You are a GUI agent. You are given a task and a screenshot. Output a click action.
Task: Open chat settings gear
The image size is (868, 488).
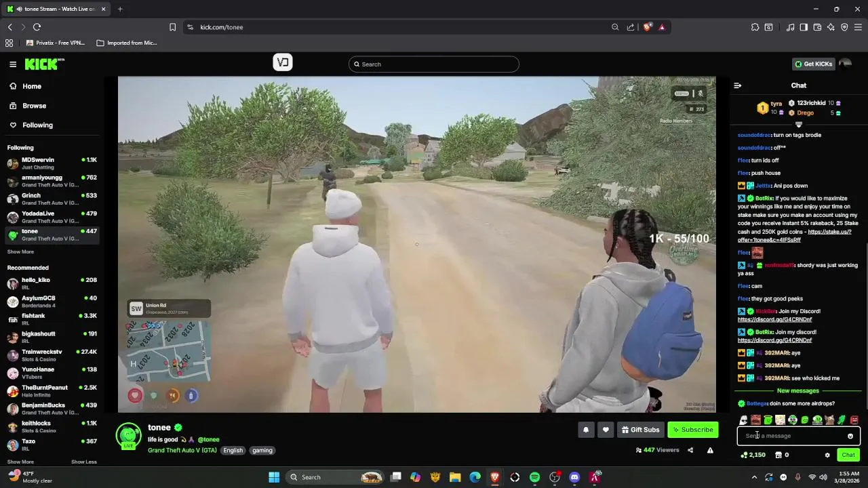[x=827, y=455]
